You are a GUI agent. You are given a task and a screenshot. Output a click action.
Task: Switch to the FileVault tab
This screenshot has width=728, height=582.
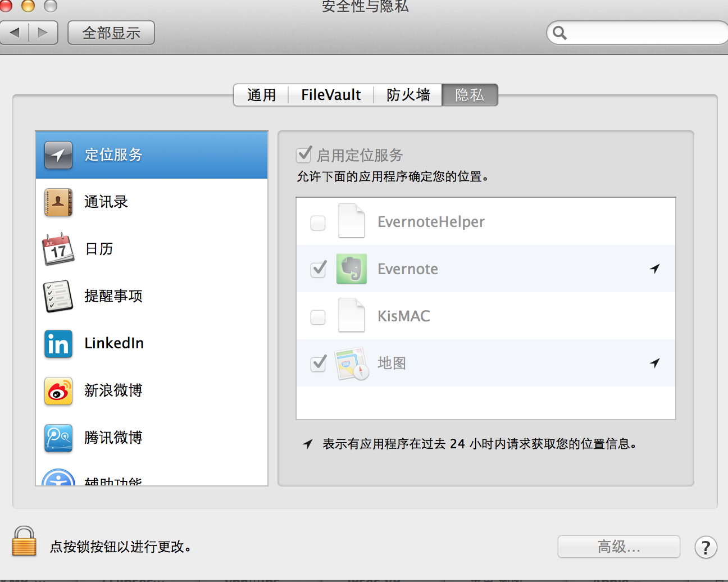click(331, 95)
